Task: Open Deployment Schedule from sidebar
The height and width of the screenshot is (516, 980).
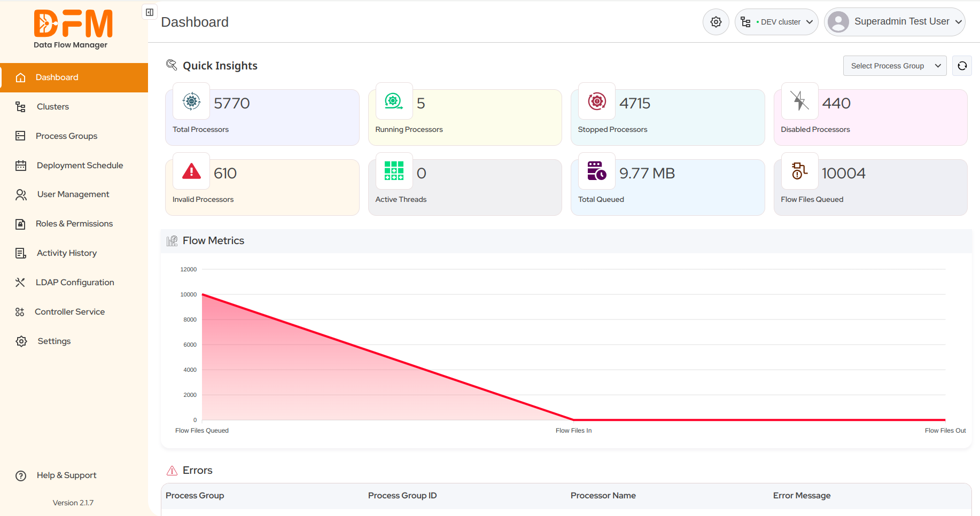Action: [80, 166]
